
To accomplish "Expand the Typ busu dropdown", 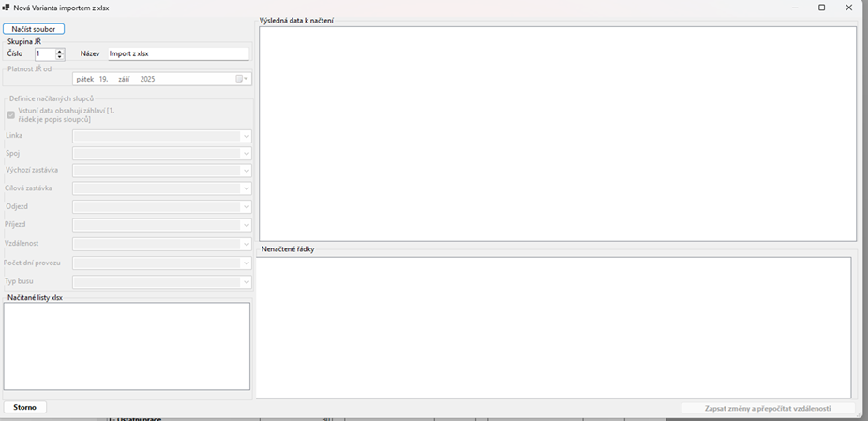I will pos(246,282).
